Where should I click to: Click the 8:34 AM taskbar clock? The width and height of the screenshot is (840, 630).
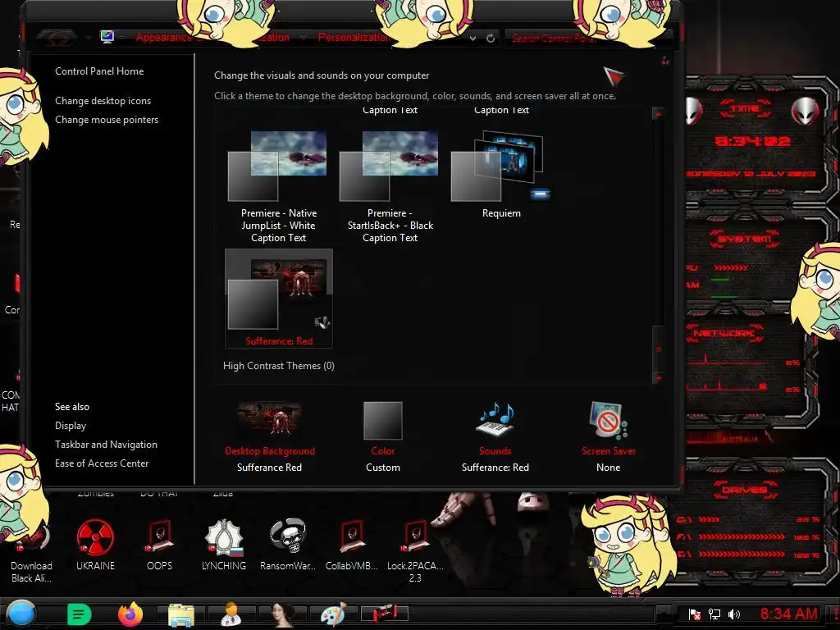point(788,614)
